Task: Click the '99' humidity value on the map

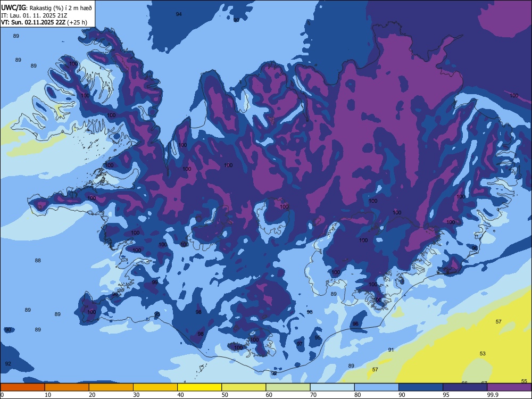Action: coord(155,282)
